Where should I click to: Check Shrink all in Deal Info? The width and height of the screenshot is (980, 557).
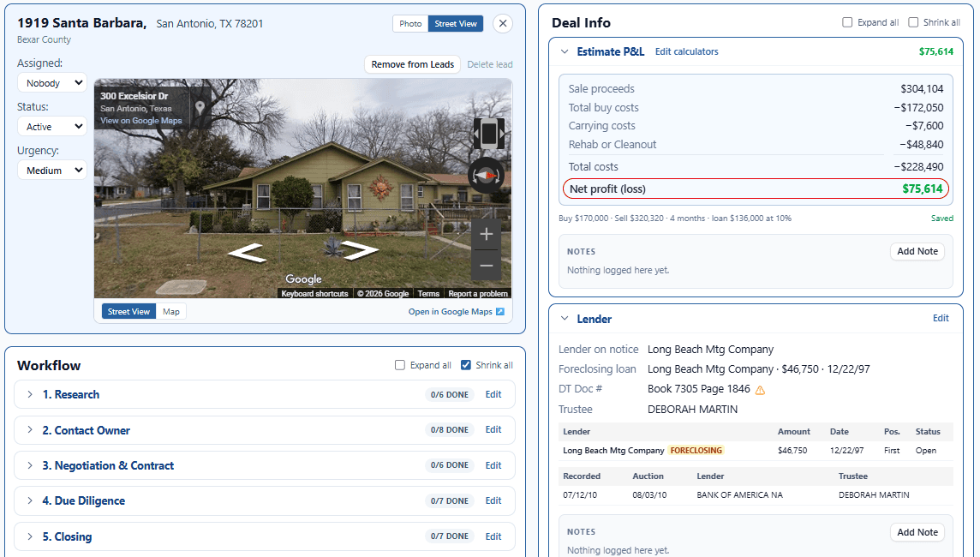coord(913,22)
